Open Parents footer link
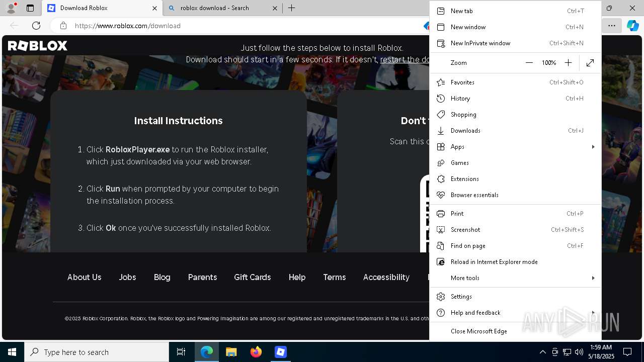 (x=202, y=278)
